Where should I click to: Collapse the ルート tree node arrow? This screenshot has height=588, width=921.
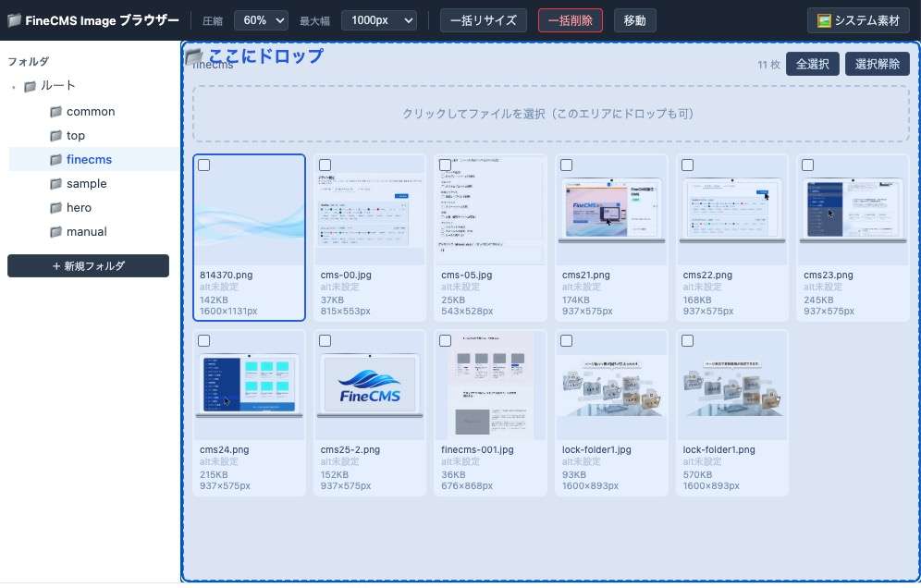tap(14, 87)
